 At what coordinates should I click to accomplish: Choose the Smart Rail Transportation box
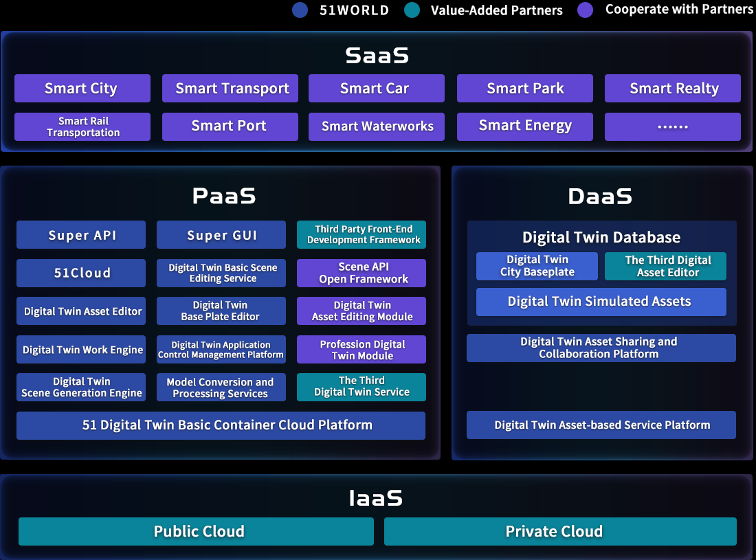(x=82, y=127)
